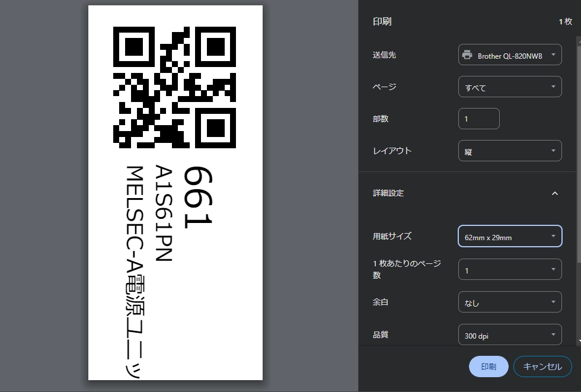Open the 1枚あたりのページ数 dropdown
This screenshot has height=392, width=581.
(510, 269)
